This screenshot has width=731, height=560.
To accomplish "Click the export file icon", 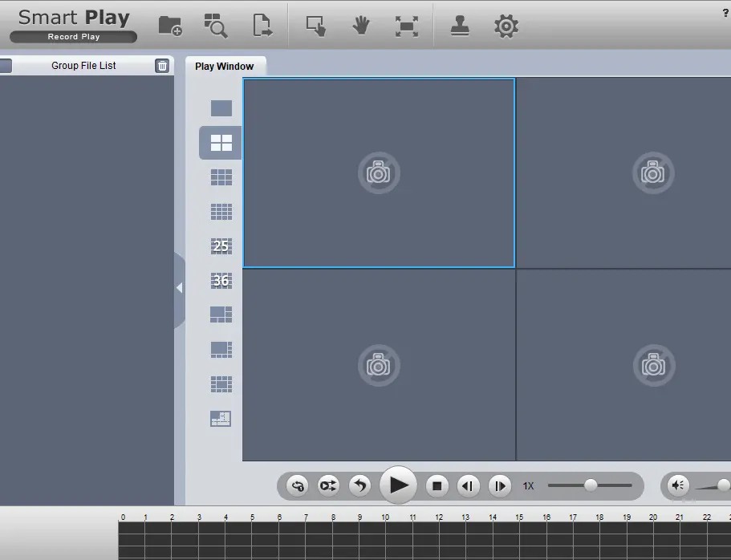I will [262, 26].
